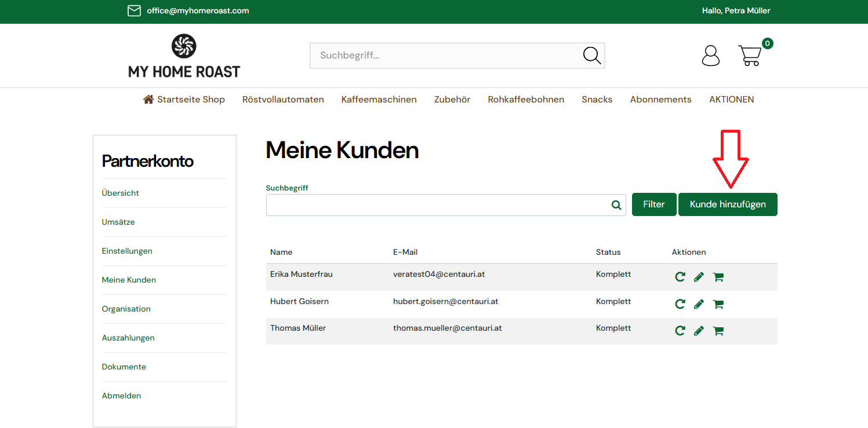Click veratest04@centauri.at email cell
This screenshot has width=868, height=428.
coord(439,274)
